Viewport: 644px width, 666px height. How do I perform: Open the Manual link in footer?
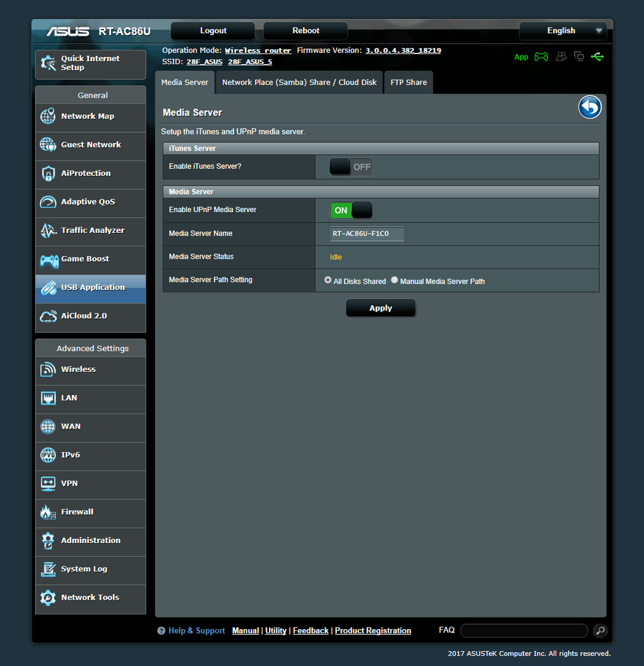click(x=246, y=631)
